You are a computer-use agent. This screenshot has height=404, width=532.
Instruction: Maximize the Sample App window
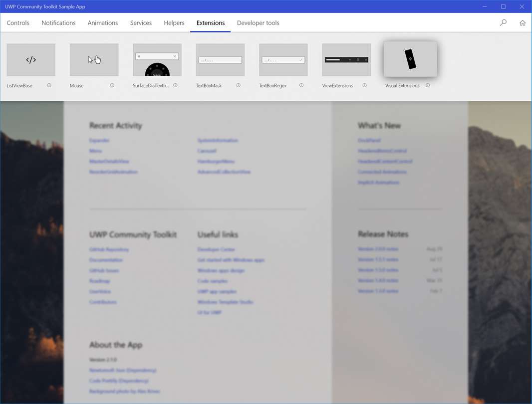[503, 6]
